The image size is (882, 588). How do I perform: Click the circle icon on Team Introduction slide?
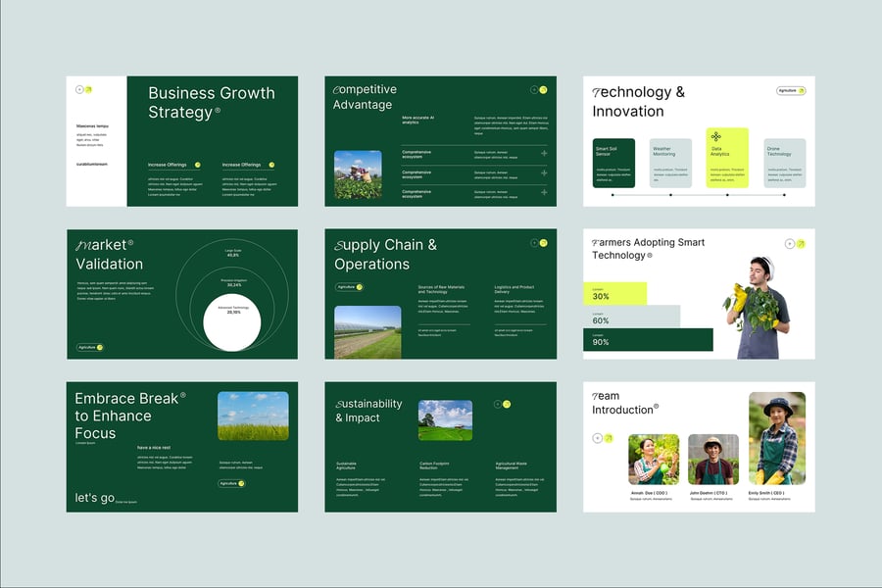(597, 438)
